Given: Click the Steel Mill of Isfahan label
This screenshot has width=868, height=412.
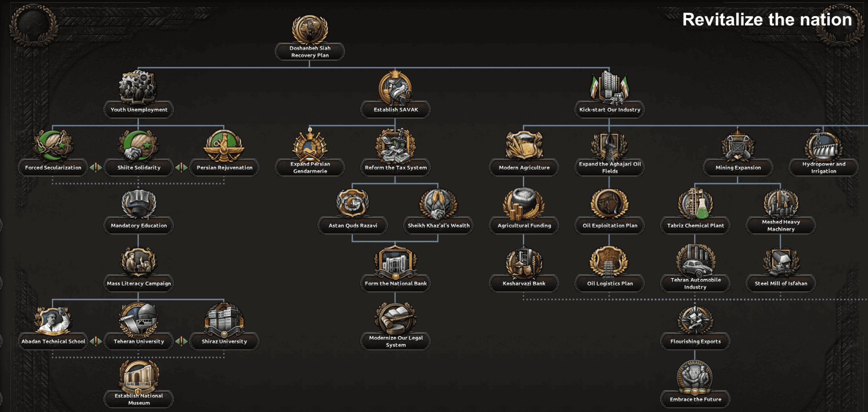Looking at the screenshot, I should 781,284.
